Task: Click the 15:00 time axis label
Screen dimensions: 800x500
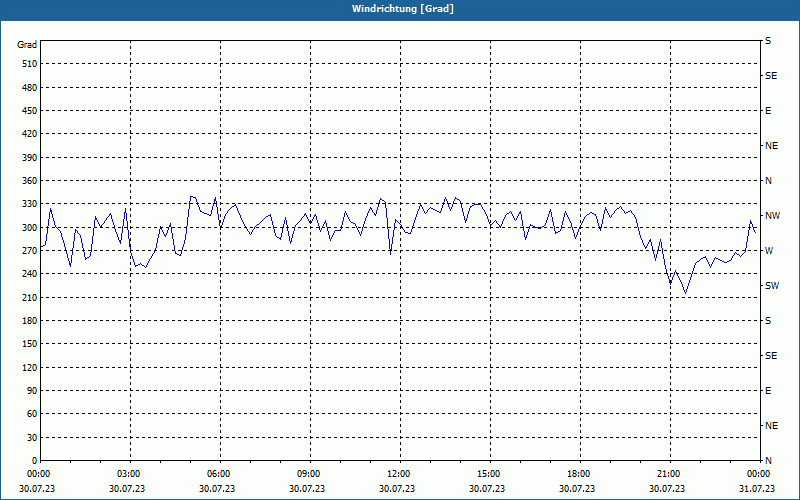Action: 489,474
